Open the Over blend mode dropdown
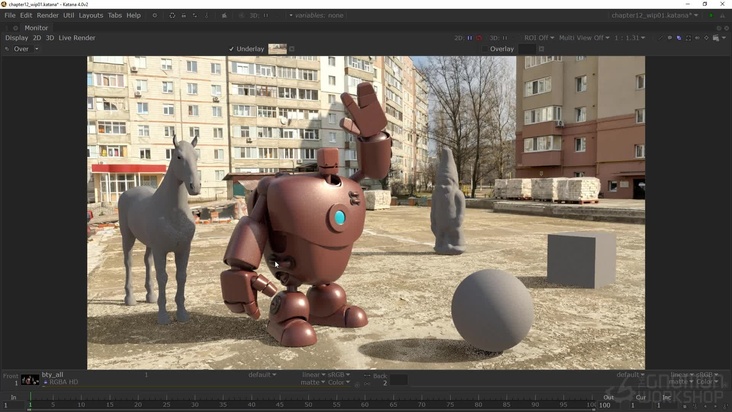Viewport: 732px width, 412px height. point(22,49)
